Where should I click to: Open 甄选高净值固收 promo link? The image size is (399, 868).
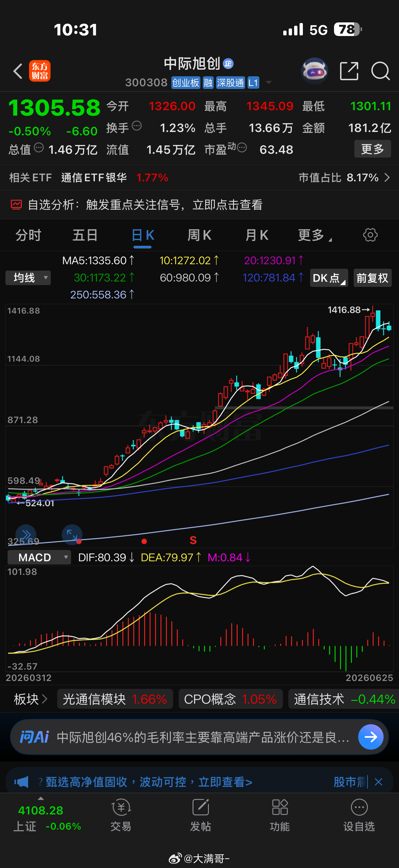click(149, 782)
